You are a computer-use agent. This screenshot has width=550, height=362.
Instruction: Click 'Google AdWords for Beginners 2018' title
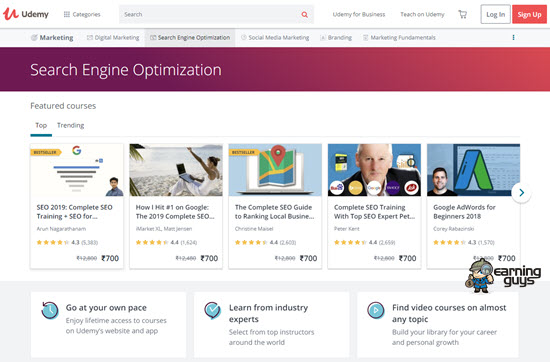point(464,212)
